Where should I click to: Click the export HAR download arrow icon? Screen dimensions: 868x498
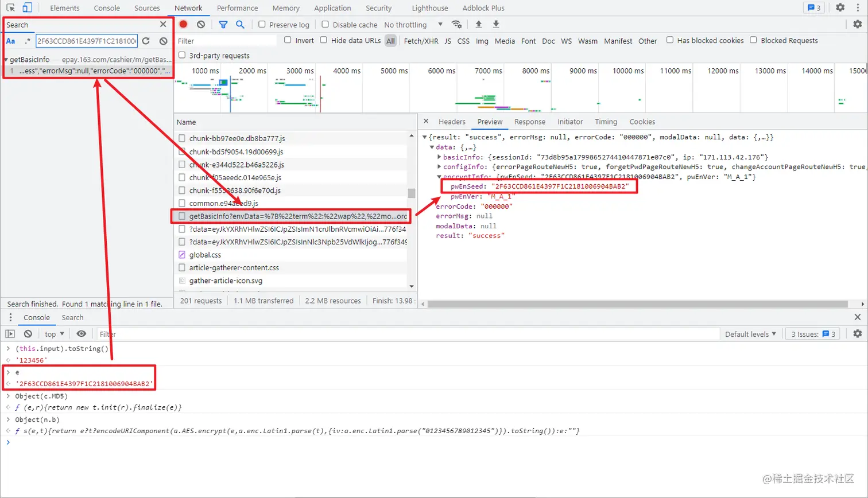[x=496, y=24]
